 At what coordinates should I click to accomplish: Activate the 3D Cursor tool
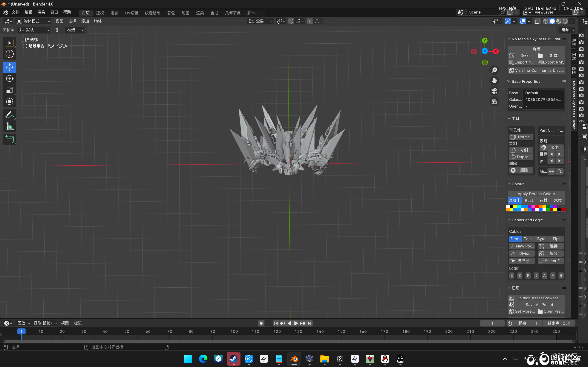click(9, 54)
